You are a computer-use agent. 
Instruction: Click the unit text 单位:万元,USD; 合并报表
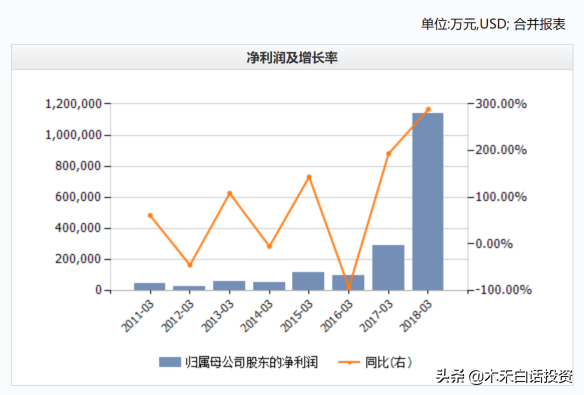click(x=493, y=24)
